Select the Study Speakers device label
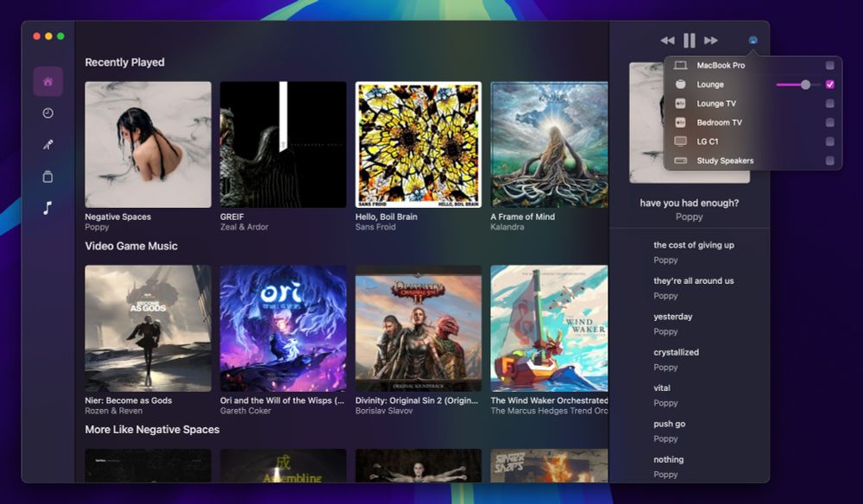Image resolution: width=863 pixels, height=504 pixels. (x=725, y=161)
